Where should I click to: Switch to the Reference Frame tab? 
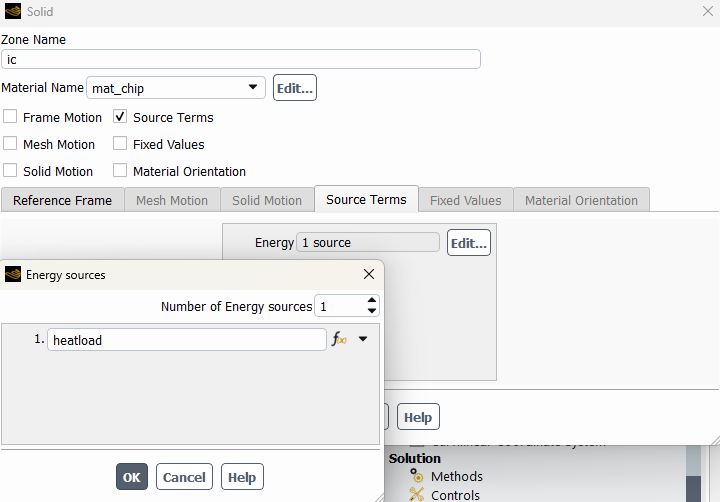pyautogui.click(x=62, y=200)
